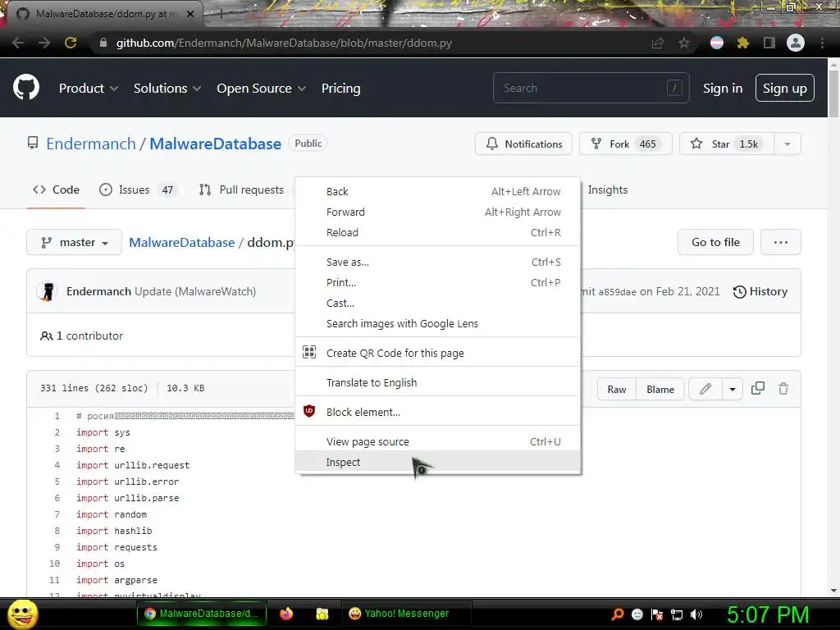Viewport: 840px width, 630px height.
Task: Switch to the Code tab
Action: pyautogui.click(x=56, y=189)
